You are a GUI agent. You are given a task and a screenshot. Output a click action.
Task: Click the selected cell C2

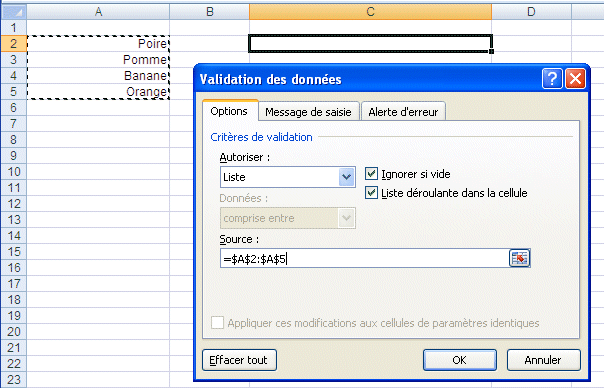[370, 44]
